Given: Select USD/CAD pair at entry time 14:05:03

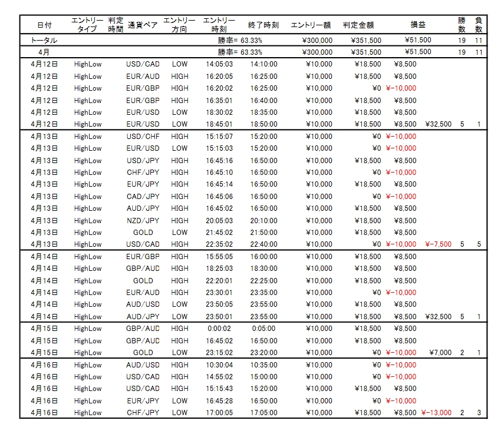Looking at the screenshot, I should pyautogui.click(x=143, y=64).
